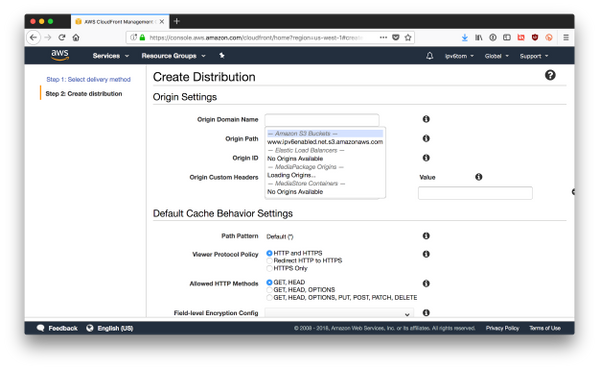
Task: Go back with browser back arrow
Action: [34, 37]
